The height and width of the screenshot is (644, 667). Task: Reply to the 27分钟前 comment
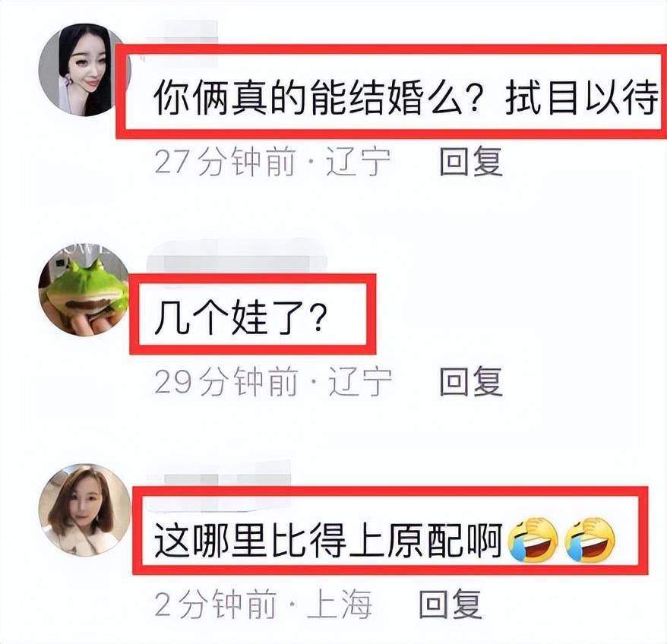(x=471, y=161)
